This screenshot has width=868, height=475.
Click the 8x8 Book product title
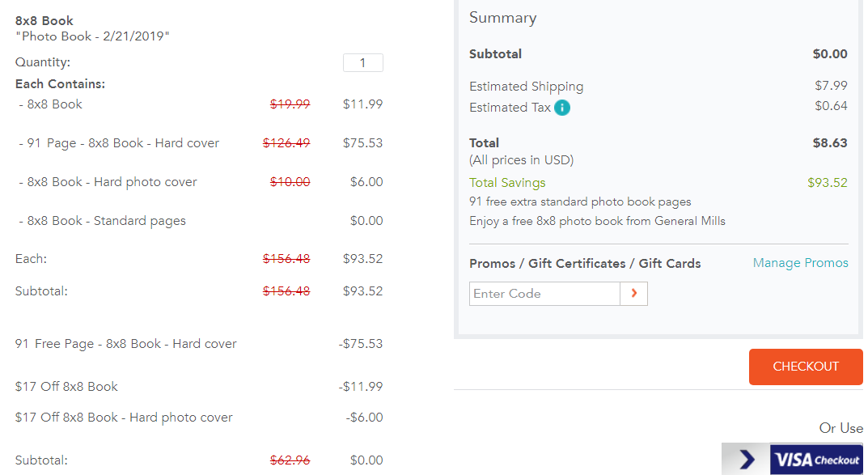[44, 21]
